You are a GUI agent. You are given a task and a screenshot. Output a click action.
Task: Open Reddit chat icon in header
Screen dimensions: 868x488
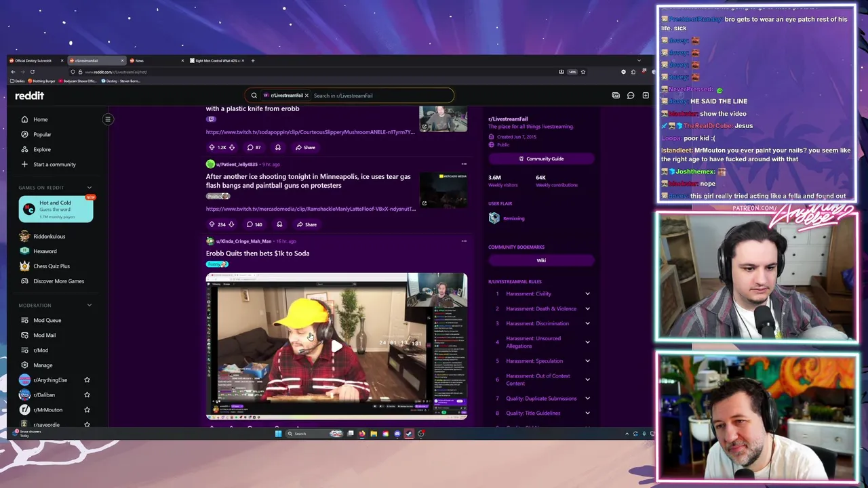631,96
